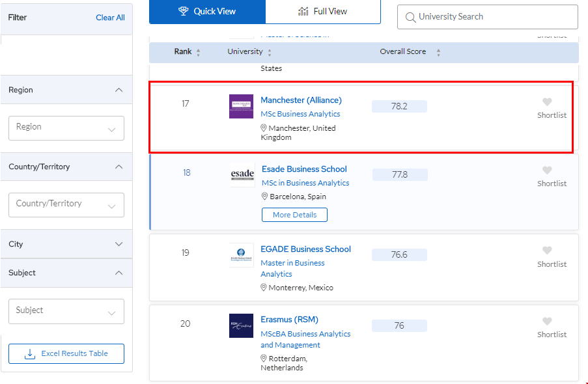Image resolution: width=588 pixels, height=384 pixels.
Task: Sort the table by Rank arrows
Action: click(x=198, y=52)
